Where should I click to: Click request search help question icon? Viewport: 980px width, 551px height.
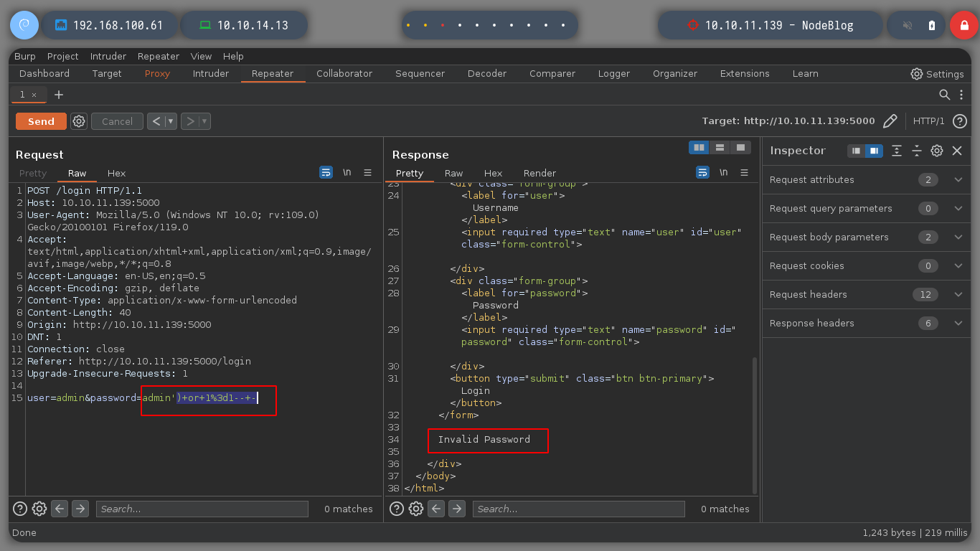point(20,509)
